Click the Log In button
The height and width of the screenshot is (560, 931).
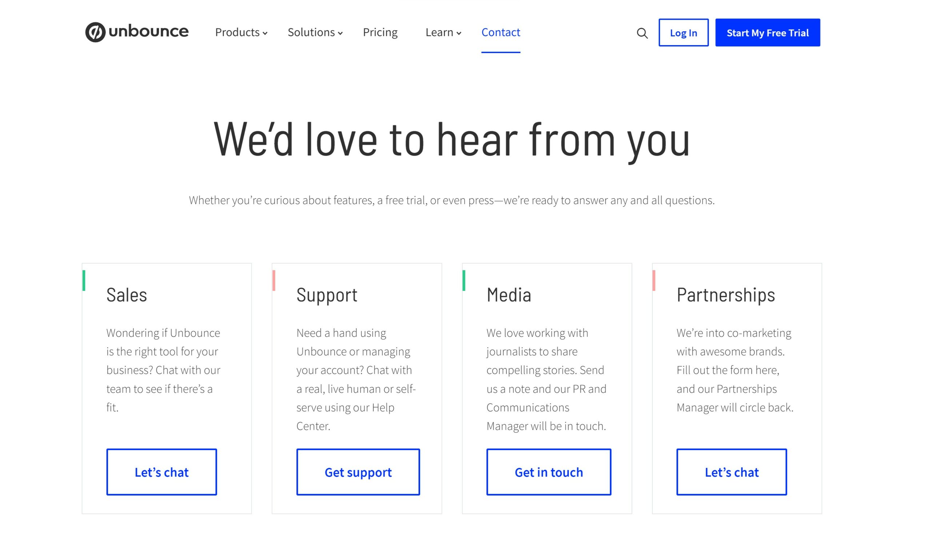point(684,33)
